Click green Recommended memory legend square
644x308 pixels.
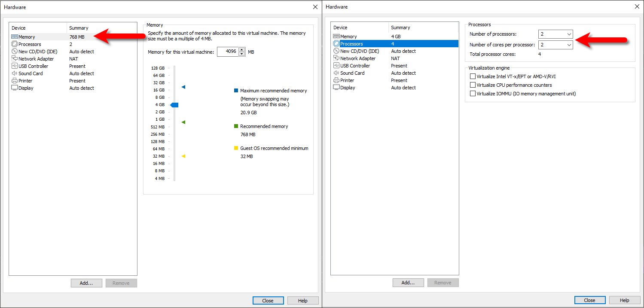(236, 126)
